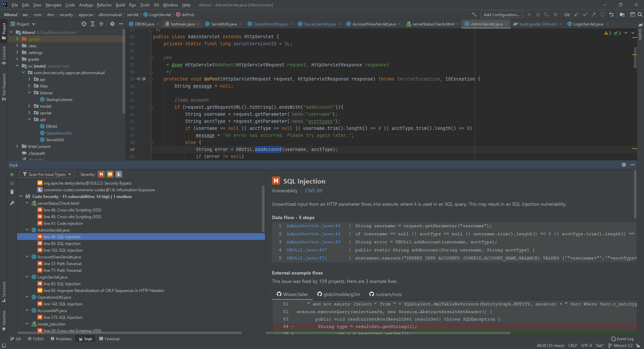
Task: Toggle the tool window bars corner icon
Action: tap(4, 346)
